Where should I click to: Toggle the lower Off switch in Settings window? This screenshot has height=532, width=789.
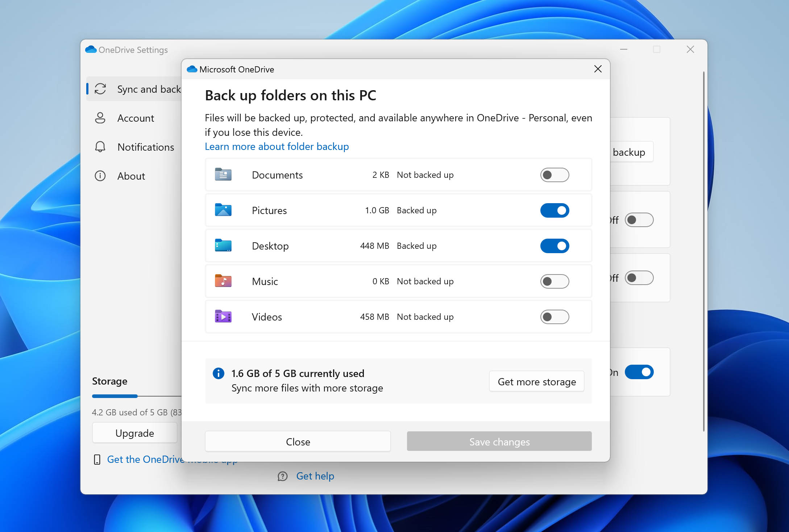point(639,278)
